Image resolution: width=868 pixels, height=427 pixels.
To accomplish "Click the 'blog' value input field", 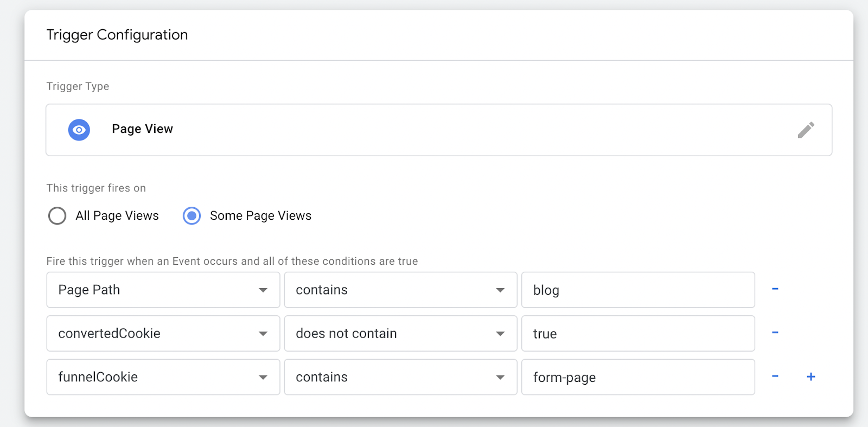I will [x=637, y=290].
